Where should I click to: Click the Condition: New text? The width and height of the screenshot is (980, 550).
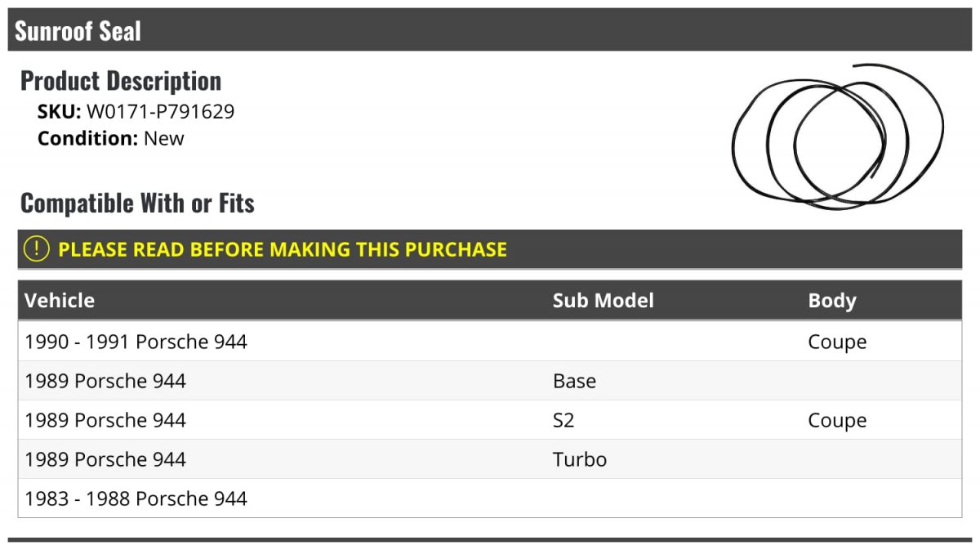click(x=111, y=138)
